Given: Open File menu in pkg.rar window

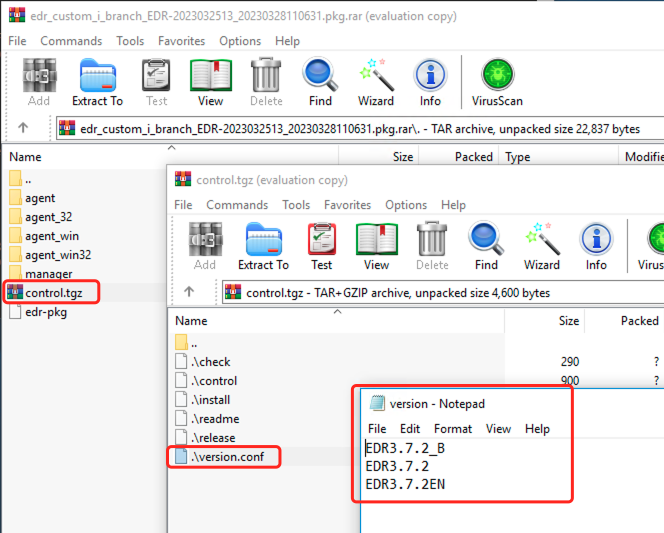Looking at the screenshot, I should click(17, 41).
